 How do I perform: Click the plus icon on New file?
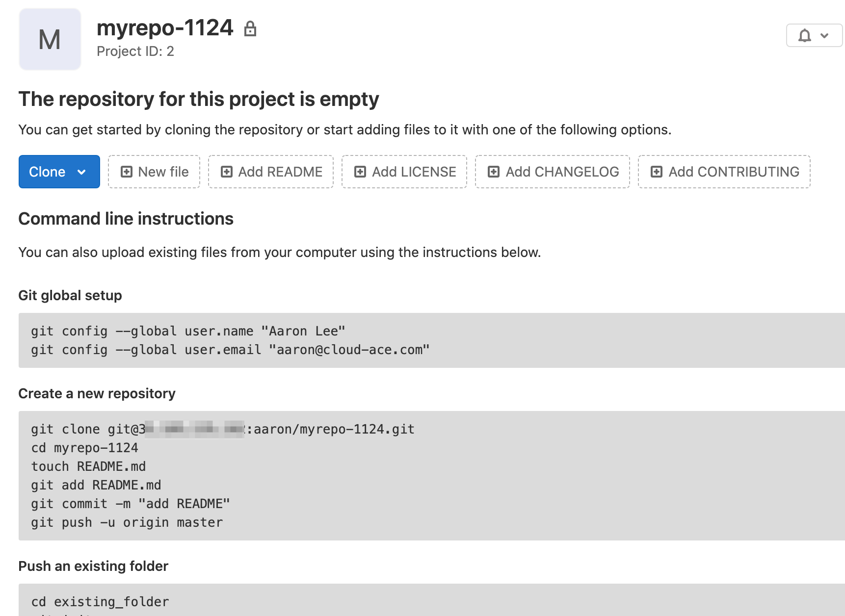click(x=127, y=172)
